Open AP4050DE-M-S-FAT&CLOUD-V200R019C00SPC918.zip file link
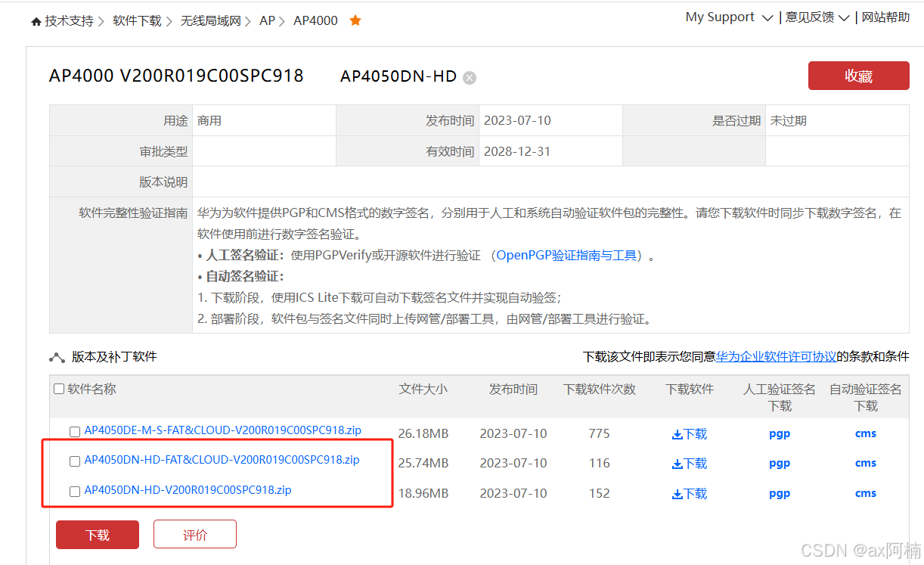924x565 pixels. 223,430
